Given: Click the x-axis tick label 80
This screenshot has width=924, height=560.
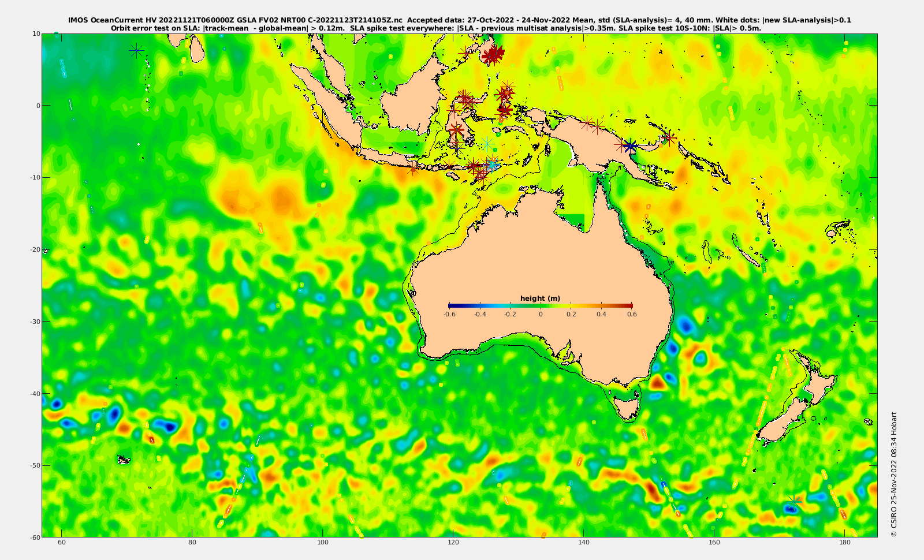Looking at the screenshot, I should (x=192, y=543).
